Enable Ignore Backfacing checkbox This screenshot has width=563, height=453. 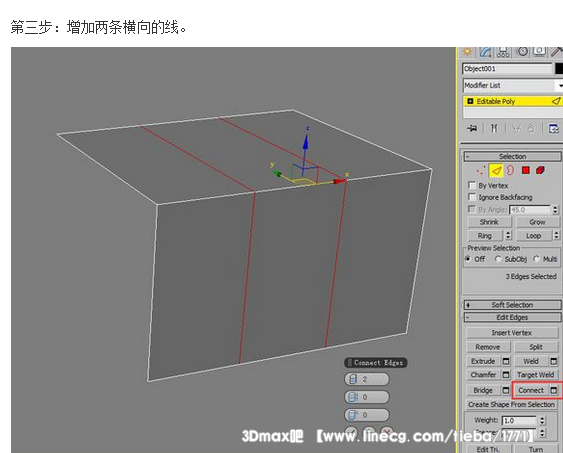(472, 197)
